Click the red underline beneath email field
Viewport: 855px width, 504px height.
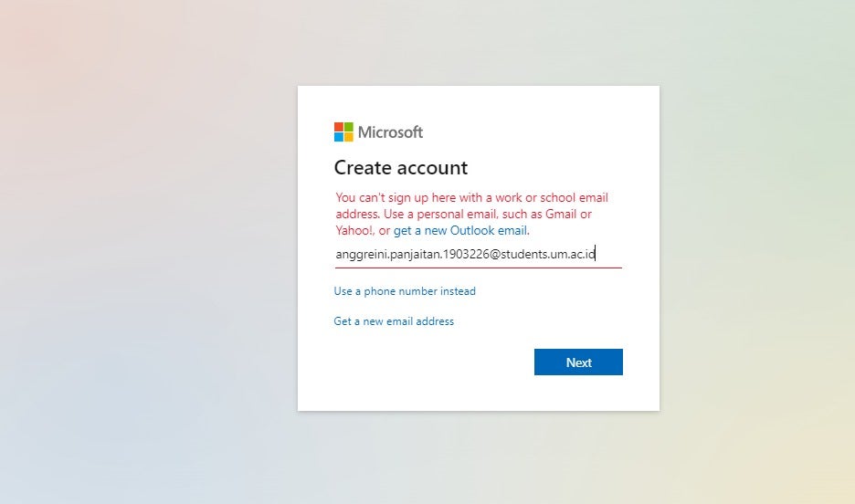(x=479, y=268)
